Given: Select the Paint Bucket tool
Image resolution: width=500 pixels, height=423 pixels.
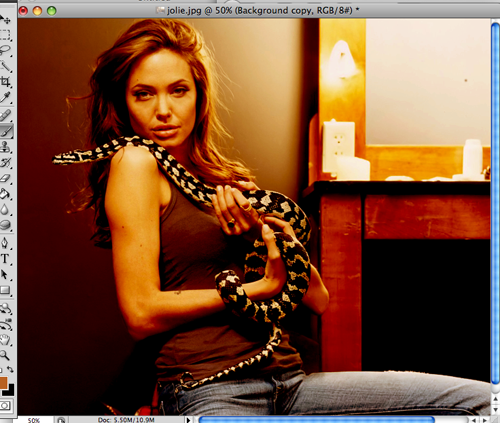Looking at the screenshot, I should [5, 194].
